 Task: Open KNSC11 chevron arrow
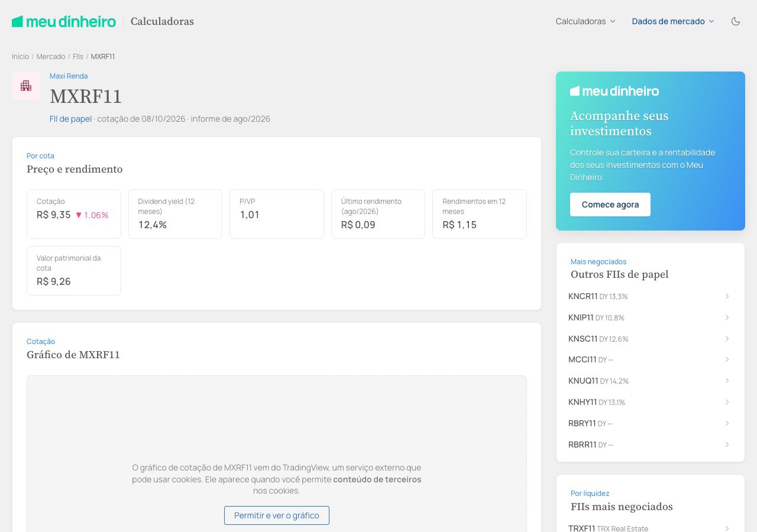tap(727, 339)
